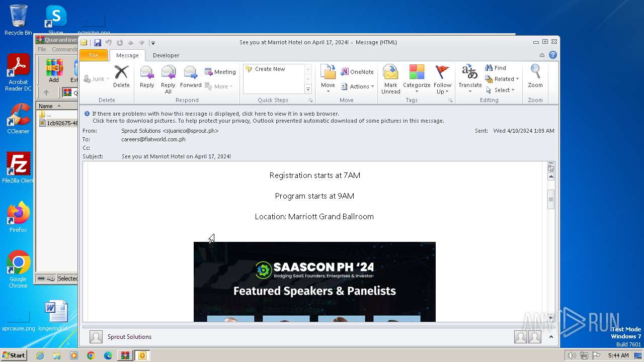Open the File menu in WinRAR window
Screen dimensions: 644x362
click(x=42, y=49)
